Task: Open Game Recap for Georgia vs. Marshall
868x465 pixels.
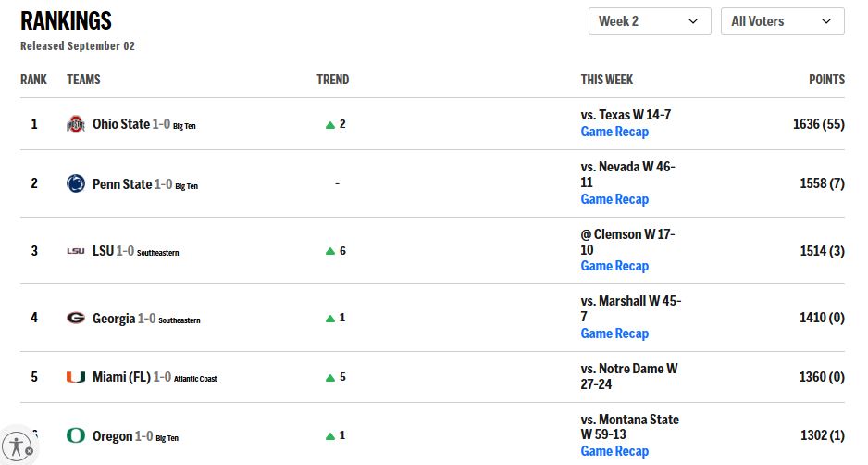Action: pos(614,333)
